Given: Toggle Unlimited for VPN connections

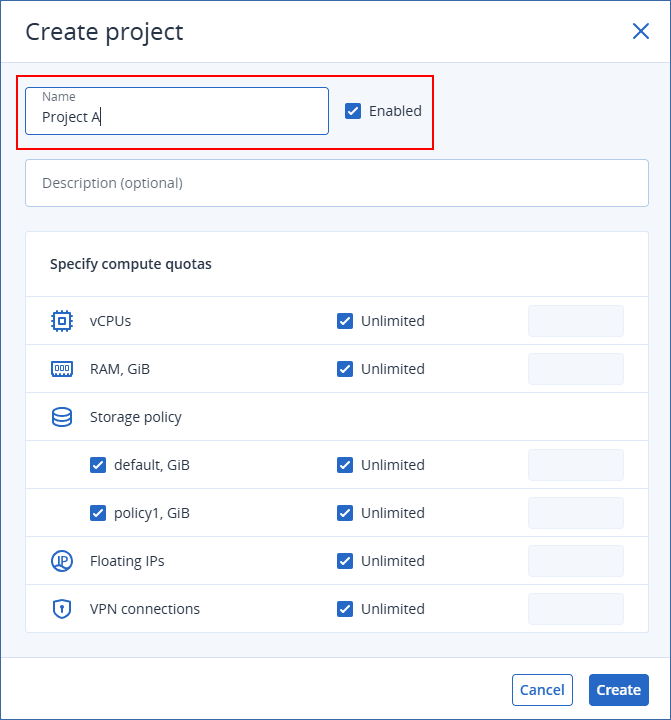Looking at the screenshot, I should click(x=345, y=609).
